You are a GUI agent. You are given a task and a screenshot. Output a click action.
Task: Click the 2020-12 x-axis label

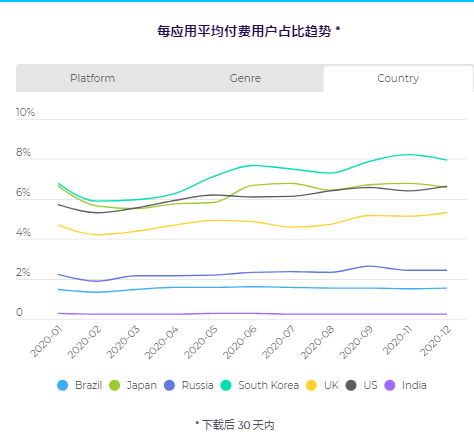coord(435,341)
